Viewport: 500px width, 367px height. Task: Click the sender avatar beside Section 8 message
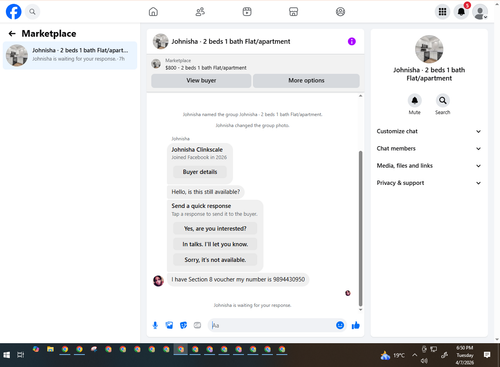pyautogui.click(x=158, y=281)
